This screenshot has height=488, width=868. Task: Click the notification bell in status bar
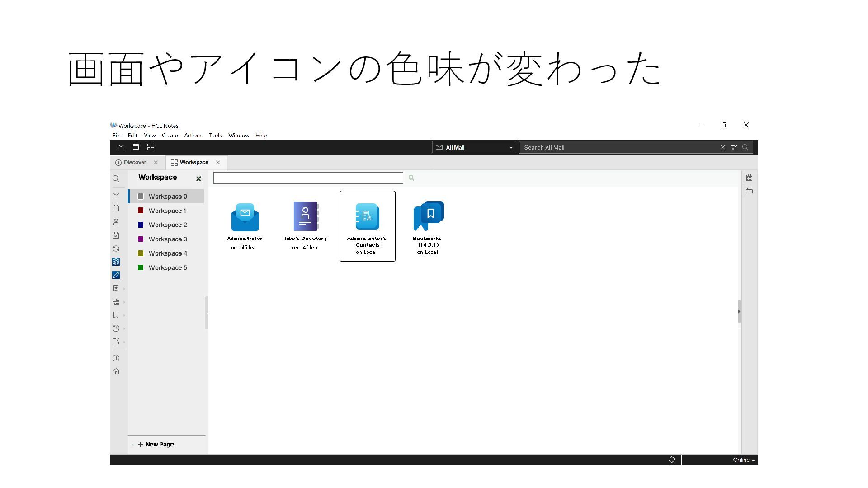pyautogui.click(x=672, y=460)
